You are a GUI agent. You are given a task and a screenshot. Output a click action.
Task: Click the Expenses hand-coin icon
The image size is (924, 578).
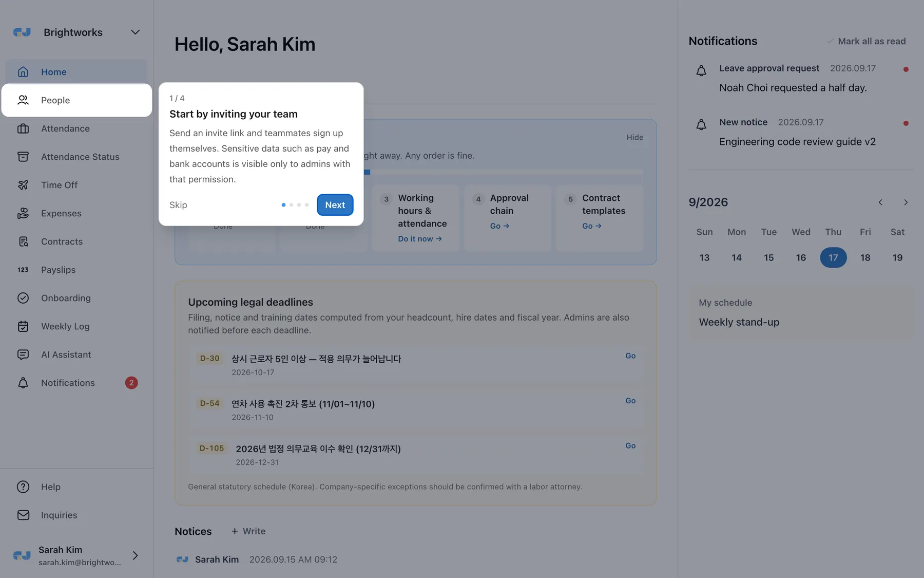pos(23,213)
